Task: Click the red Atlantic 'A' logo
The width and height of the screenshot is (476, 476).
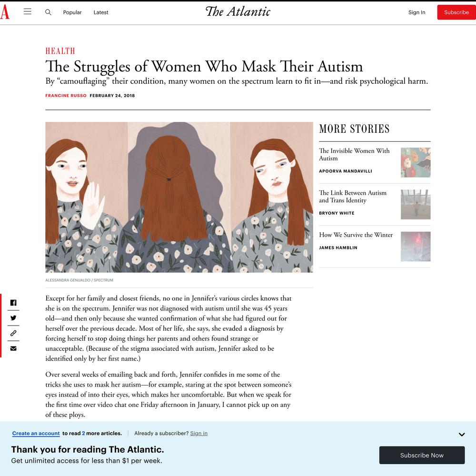Action: 5,12
